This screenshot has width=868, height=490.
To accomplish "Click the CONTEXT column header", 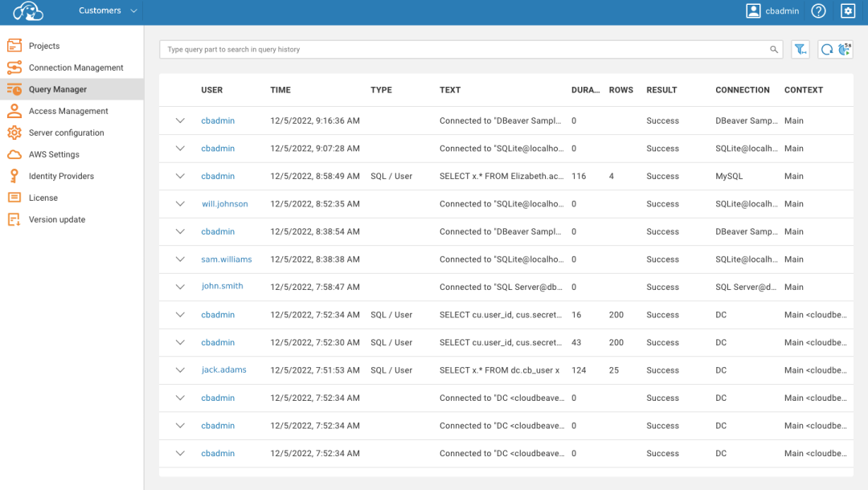I will [803, 90].
